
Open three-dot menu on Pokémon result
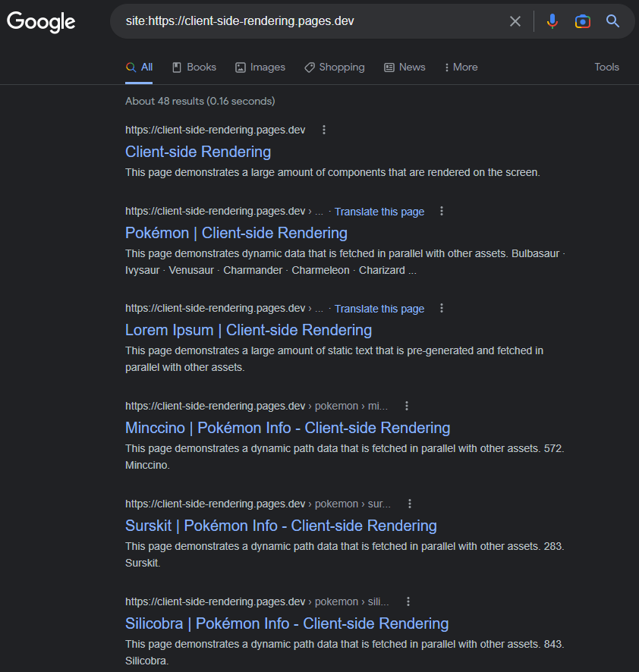point(441,211)
